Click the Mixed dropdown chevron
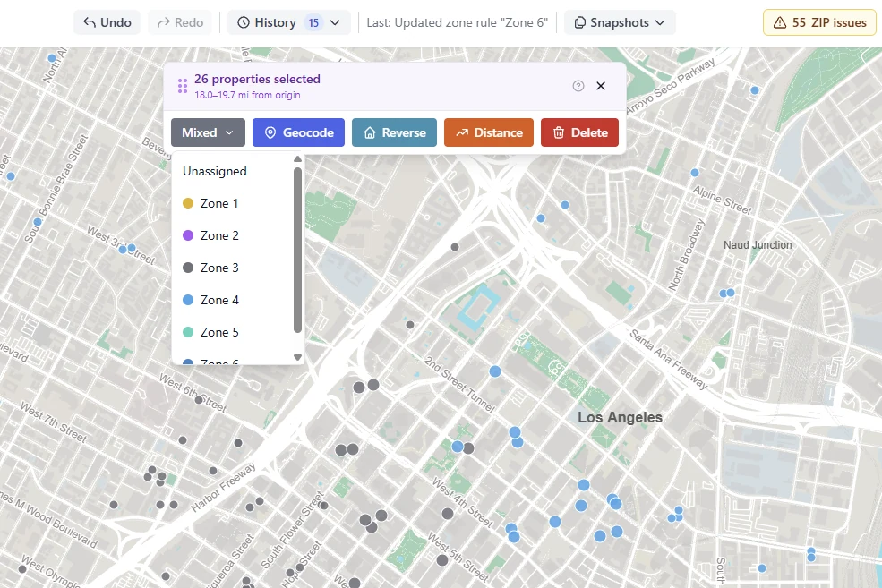Screen dimensions: 882x588 [x=229, y=132]
